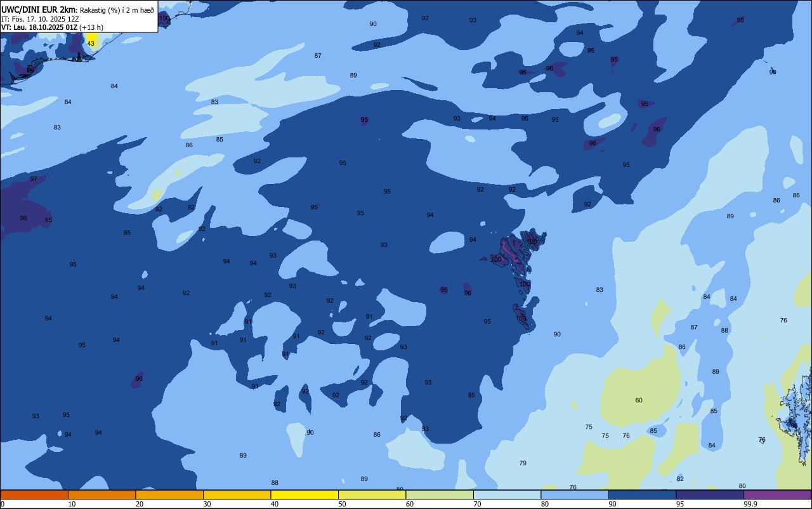Select the 50–60 yellow-green legend swatch
The height and width of the screenshot is (509, 812).
372,494
